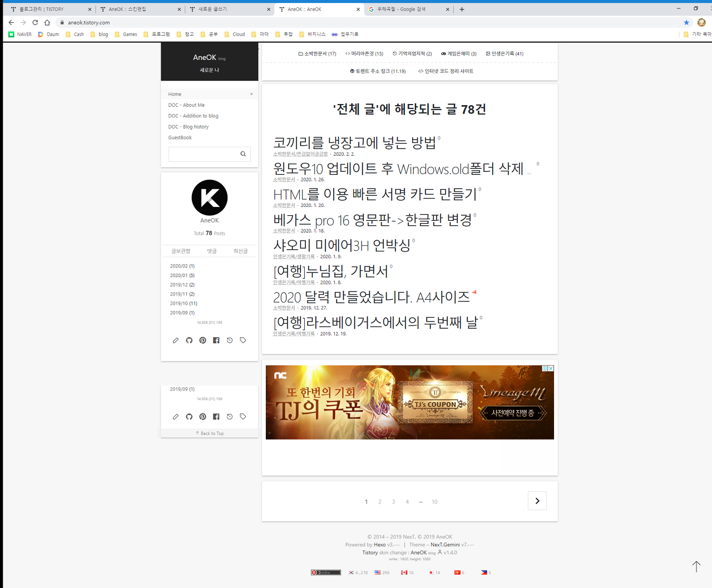Open 게임은재미 (3) category
The width and height of the screenshot is (712, 588).
click(x=459, y=54)
